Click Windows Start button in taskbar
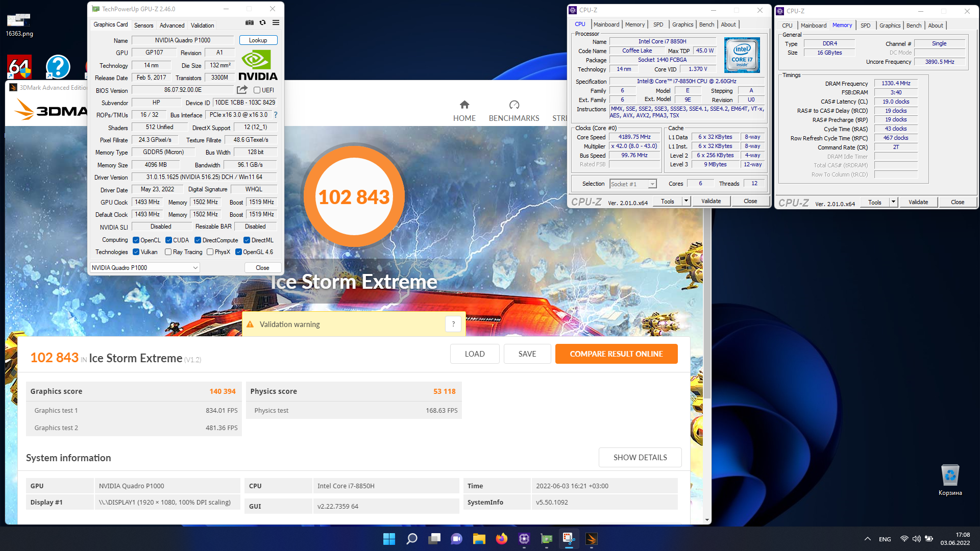This screenshot has height=551, width=980. click(389, 539)
